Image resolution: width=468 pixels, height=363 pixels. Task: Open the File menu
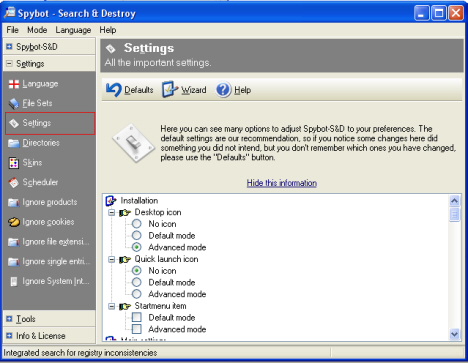click(12, 30)
